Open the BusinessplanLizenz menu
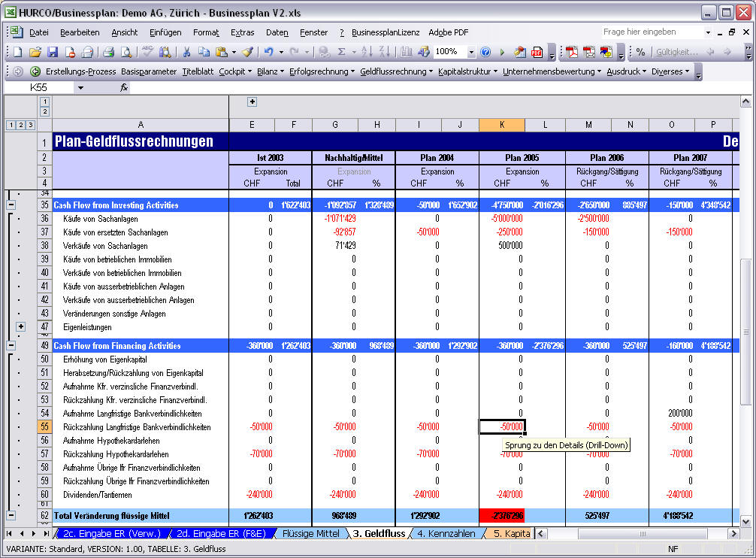756x558 pixels. pos(386,32)
